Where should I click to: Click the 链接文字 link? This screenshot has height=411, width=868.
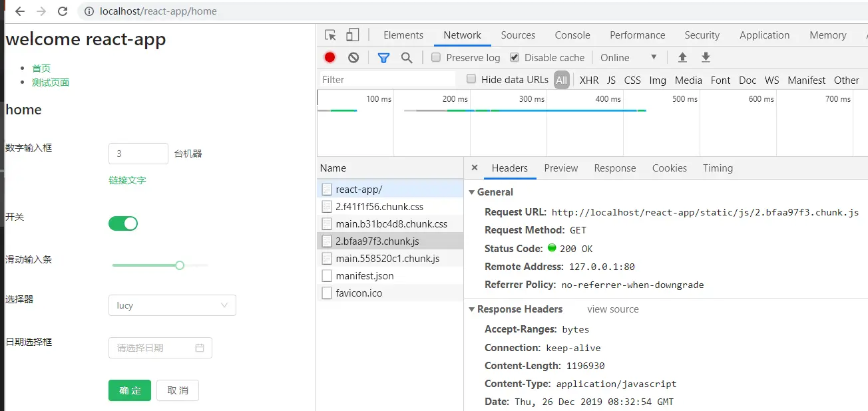[x=127, y=180]
